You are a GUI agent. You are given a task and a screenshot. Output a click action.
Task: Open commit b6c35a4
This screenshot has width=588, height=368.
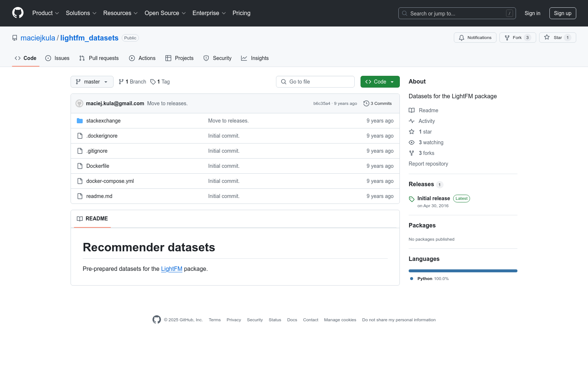click(x=322, y=104)
